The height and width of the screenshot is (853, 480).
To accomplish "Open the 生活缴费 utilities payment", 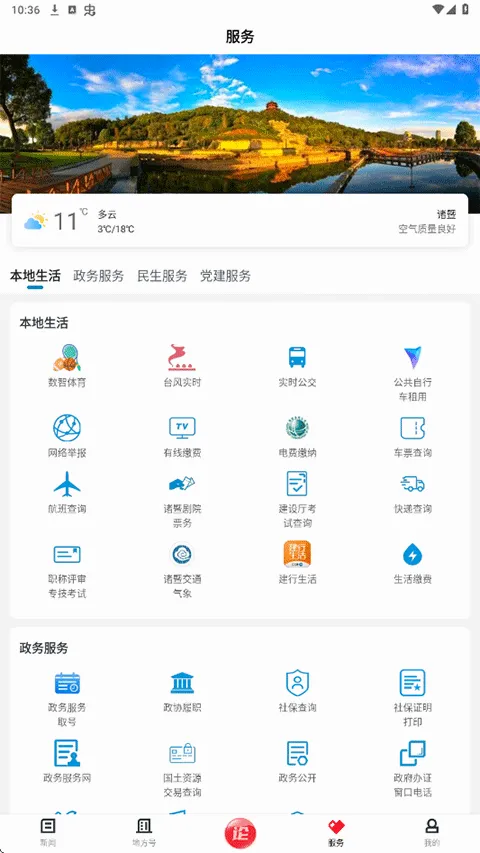I will coord(413,563).
